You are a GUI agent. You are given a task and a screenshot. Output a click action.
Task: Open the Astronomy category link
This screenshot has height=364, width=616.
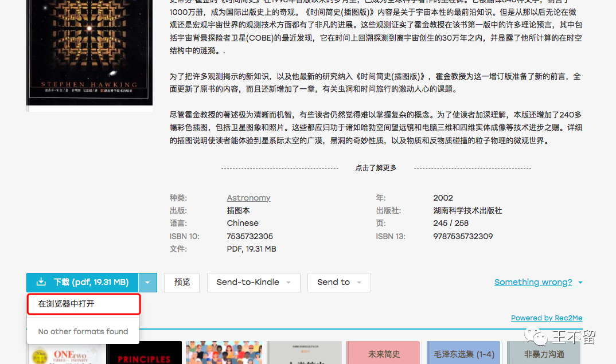[248, 197]
